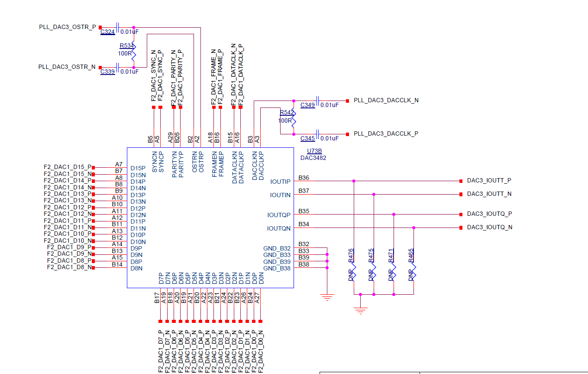
Task: Click the DAC3_IOUTT_P output net label
Action: pos(489,180)
